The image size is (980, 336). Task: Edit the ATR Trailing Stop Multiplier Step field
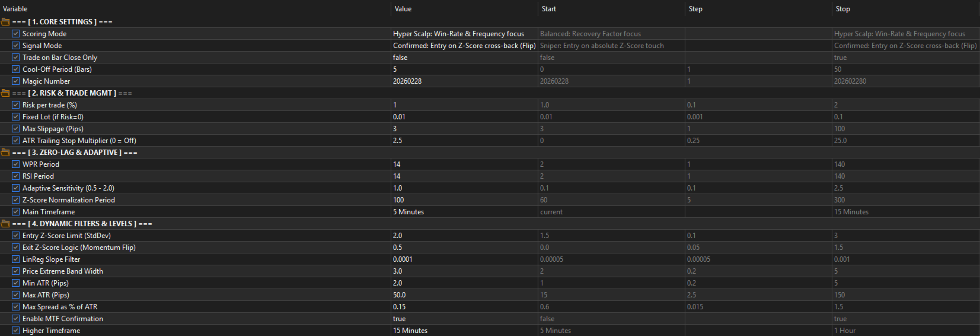[758, 141]
